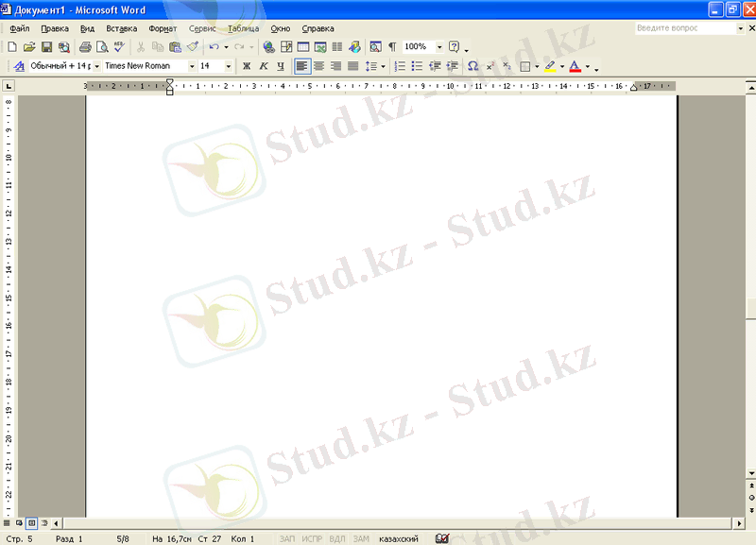This screenshot has height=545, width=756.
Task: Open the Файл menu
Action: pos(19,28)
